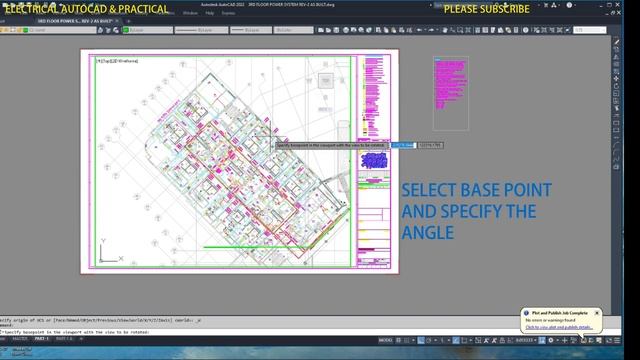
Task: Add a new layout with plus button
Action: tap(81, 339)
